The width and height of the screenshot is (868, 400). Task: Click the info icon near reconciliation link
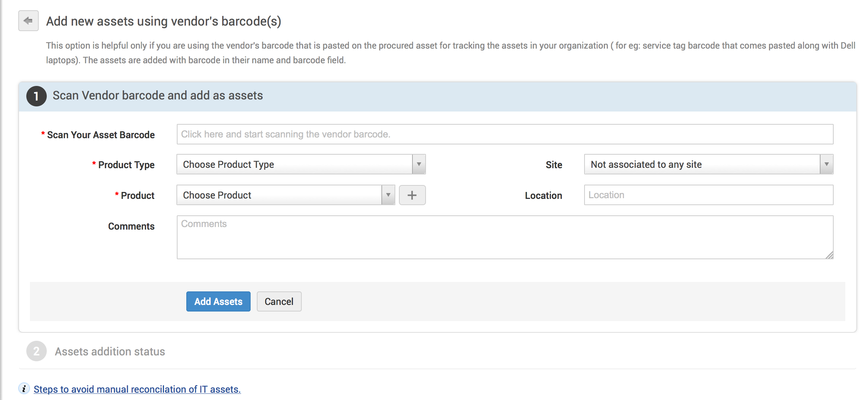point(24,389)
